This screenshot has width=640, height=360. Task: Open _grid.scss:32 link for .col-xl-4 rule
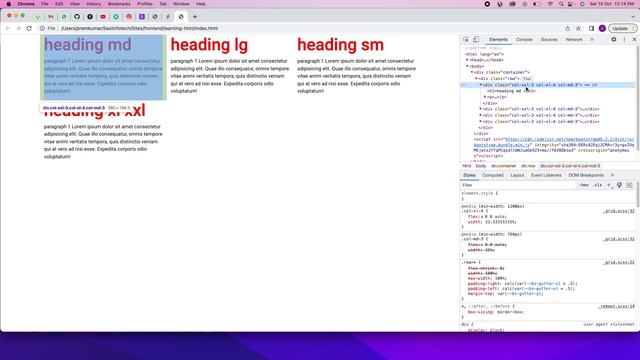click(x=619, y=211)
